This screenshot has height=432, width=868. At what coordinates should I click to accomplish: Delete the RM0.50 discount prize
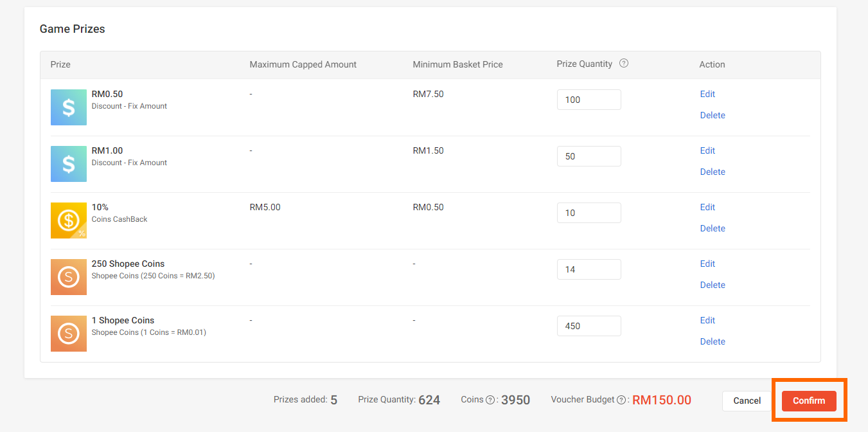tap(713, 115)
